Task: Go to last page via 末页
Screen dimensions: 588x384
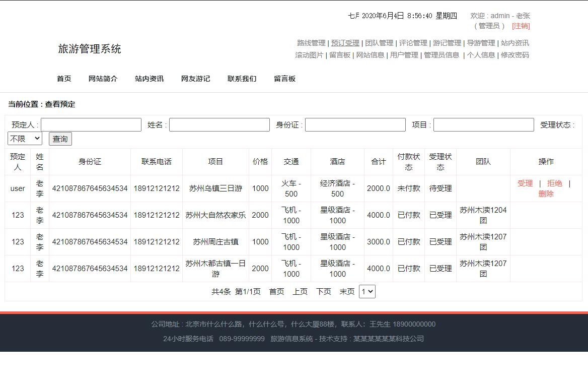Action: point(347,291)
